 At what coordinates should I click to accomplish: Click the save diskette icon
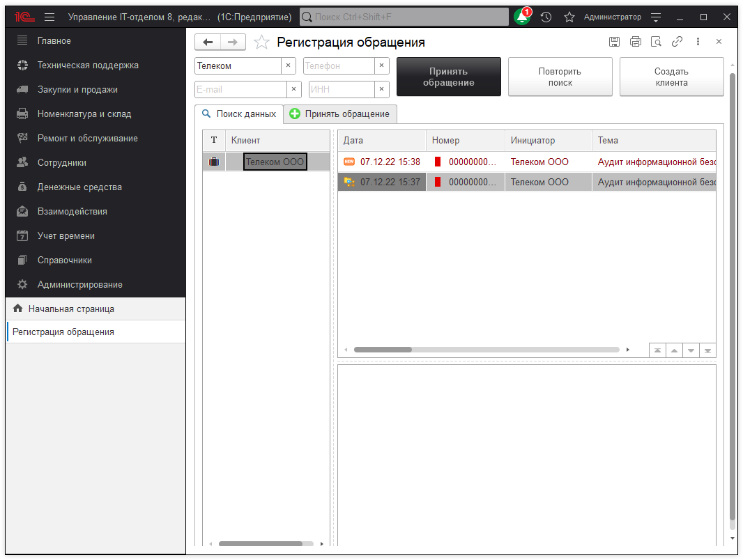coord(614,42)
